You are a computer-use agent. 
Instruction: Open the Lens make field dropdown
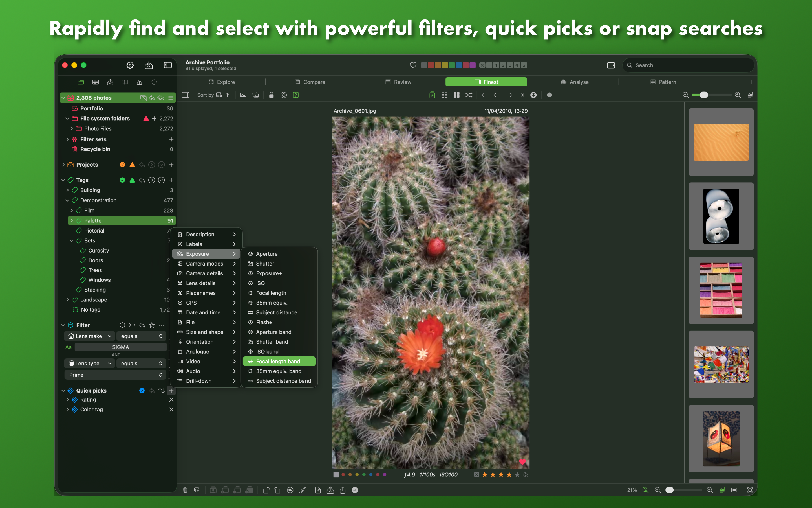[x=89, y=336]
